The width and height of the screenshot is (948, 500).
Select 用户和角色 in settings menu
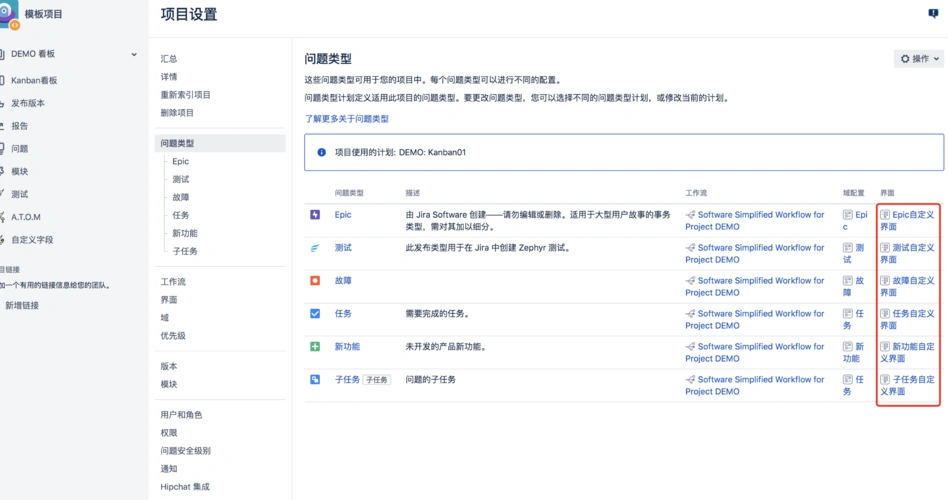click(x=181, y=415)
